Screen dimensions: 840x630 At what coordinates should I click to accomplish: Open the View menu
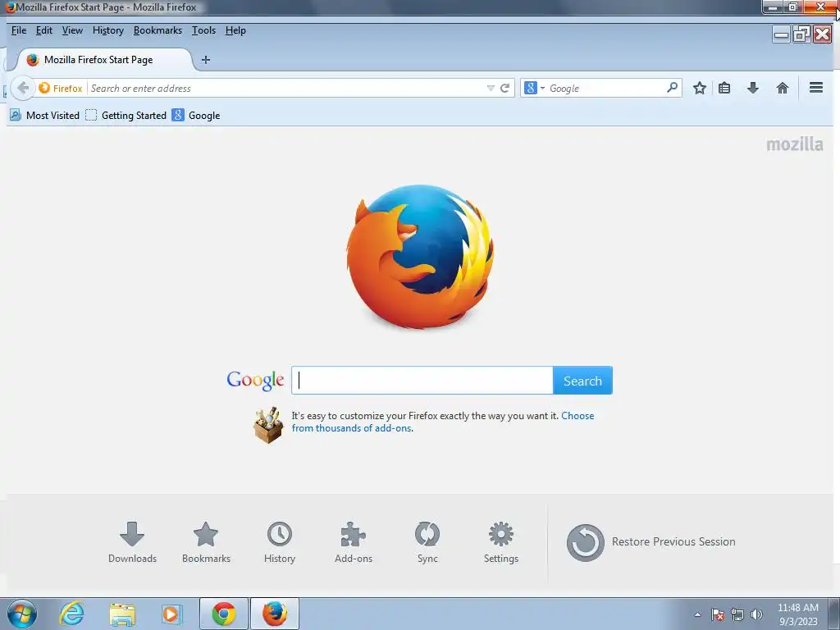(x=72, y=30)
